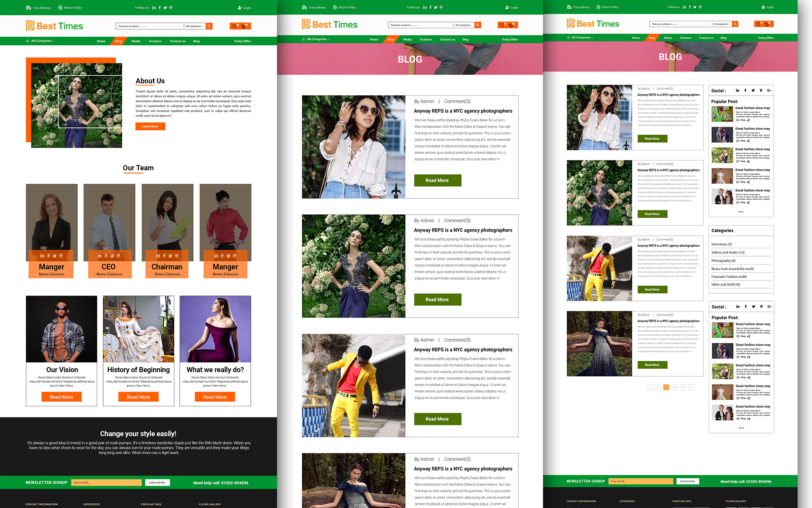Click Chairman card's Pinterest icon
Viewport: 812px width, 508px height.
(176, 256)
